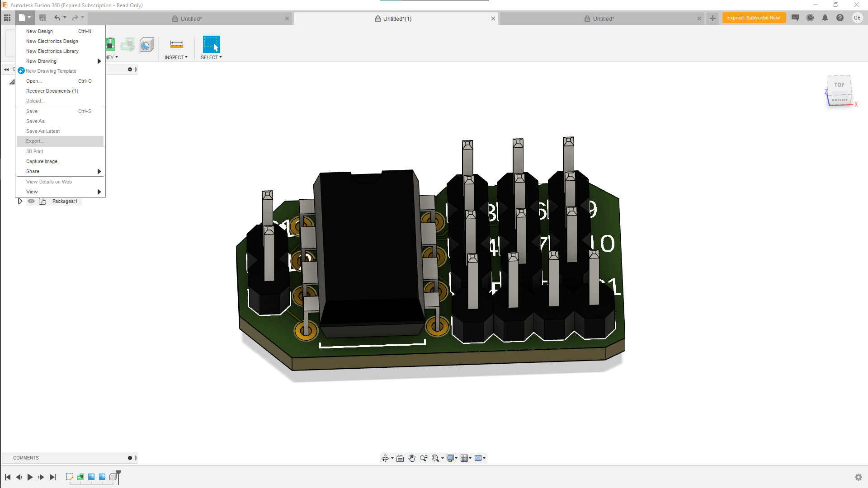
Task: Click the Upload... menu entry
Action: click(x=60, y=101)
